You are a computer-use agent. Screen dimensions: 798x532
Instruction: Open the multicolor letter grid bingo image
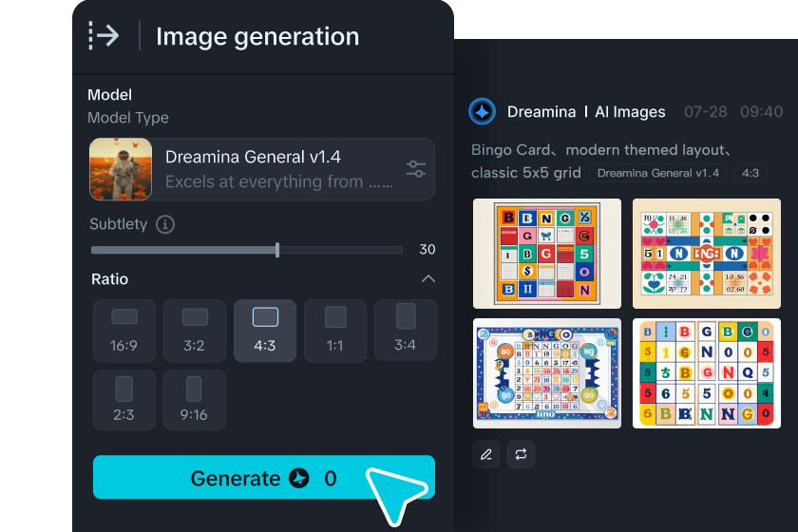coord(707,373)
